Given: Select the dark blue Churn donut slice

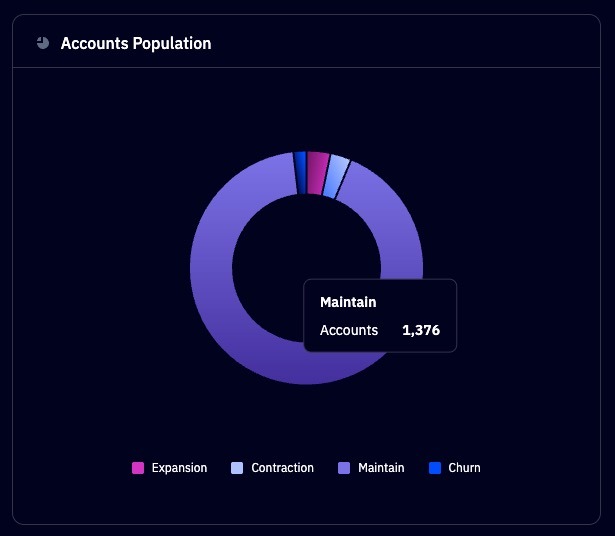Looking at the screenshot, I should pos(300,173).
